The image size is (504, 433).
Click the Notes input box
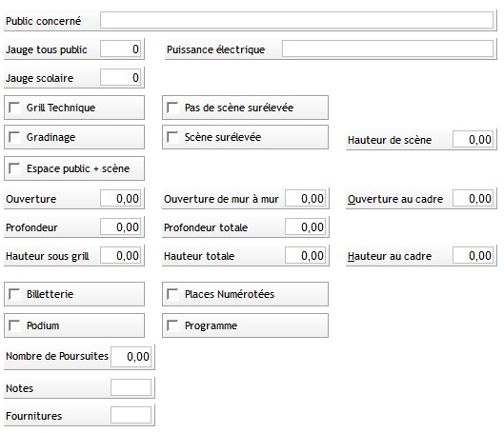[x=131, y=387]
